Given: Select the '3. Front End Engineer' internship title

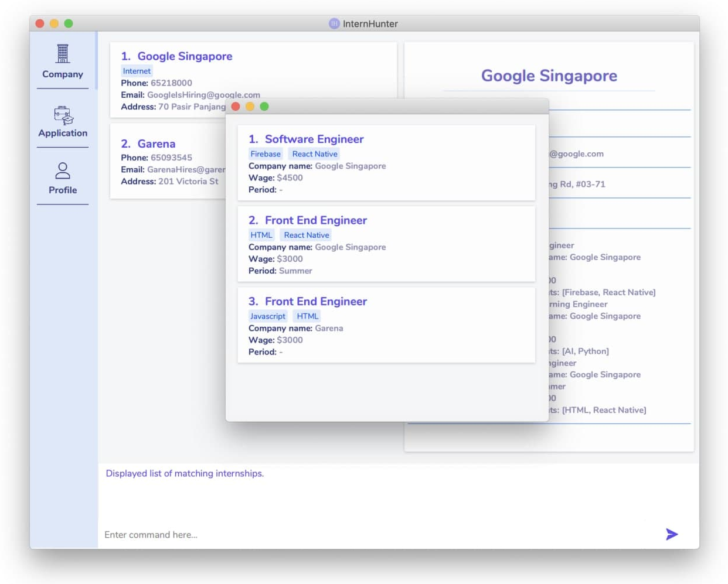Looking at the screenshot, I should (x=308, y=301).
